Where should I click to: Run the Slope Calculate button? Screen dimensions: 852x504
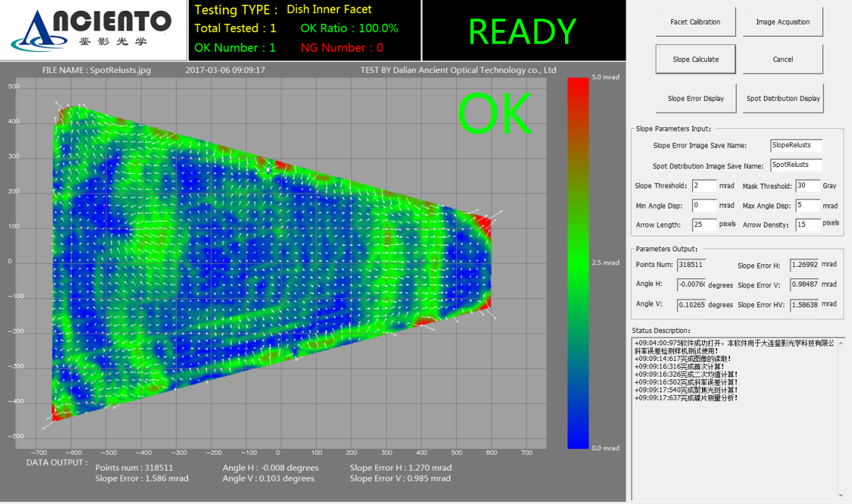coord(695,59)
